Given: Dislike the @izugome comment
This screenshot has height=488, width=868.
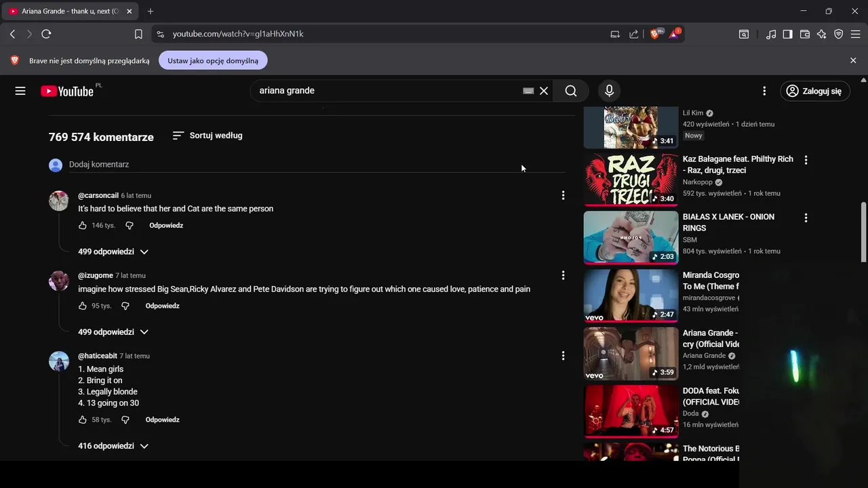Looking at the screenshot, I should pos(125,306).
